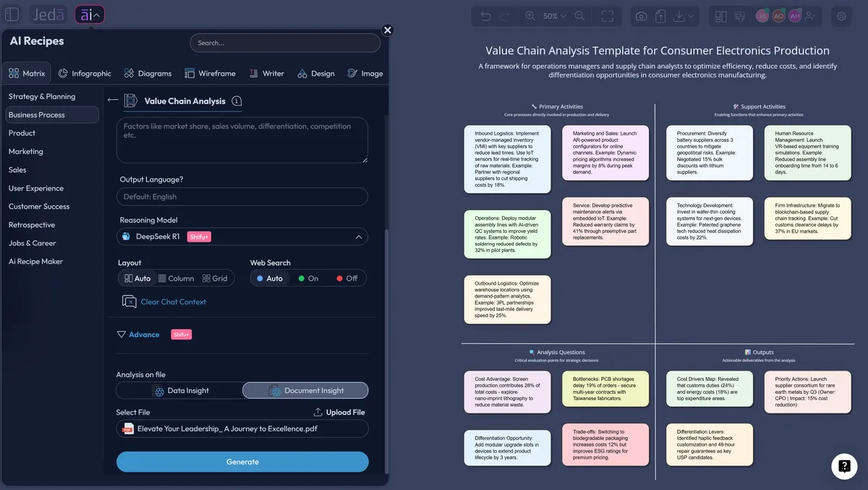This screenshot has height=490, width=868.
Task: Open the DeepSeek R1 reasoning model dropdown
Action: (x=242, y=237)
